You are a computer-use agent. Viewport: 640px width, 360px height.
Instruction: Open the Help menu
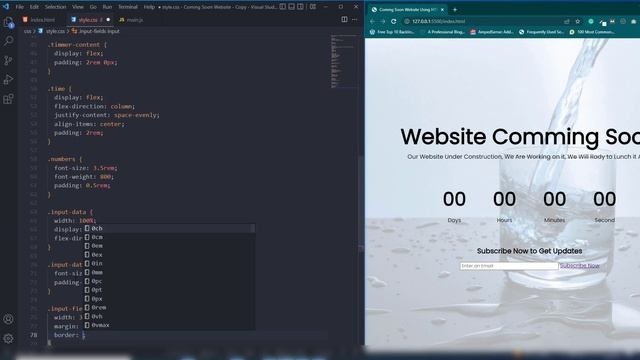[x=149, y=7]
